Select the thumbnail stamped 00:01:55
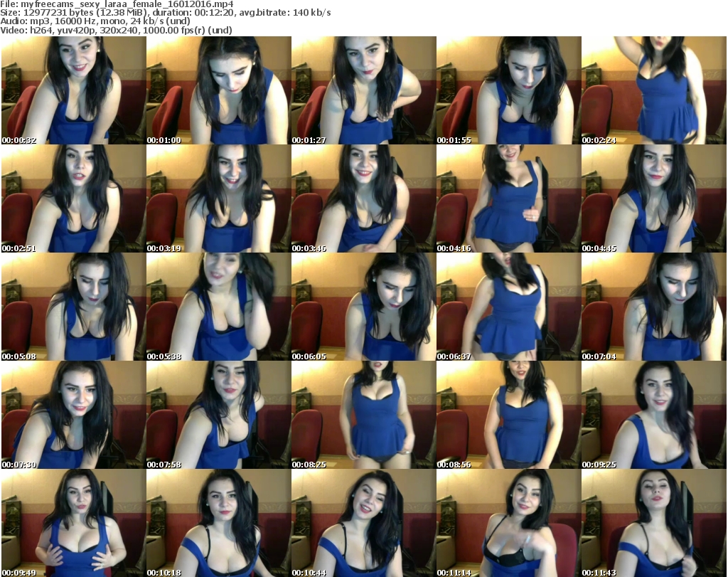This screenshot has height=577, width=728. pos(509,90)
